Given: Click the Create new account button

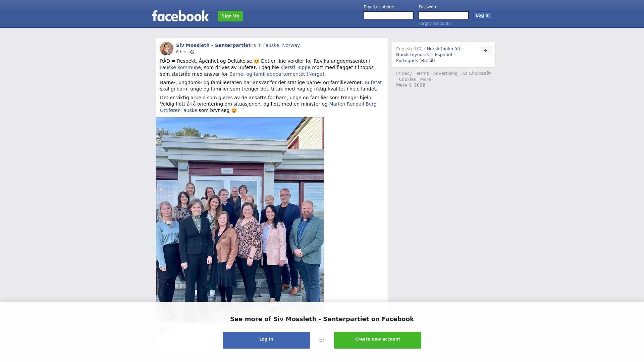Looking at the screenshot, I should point(378,340).
